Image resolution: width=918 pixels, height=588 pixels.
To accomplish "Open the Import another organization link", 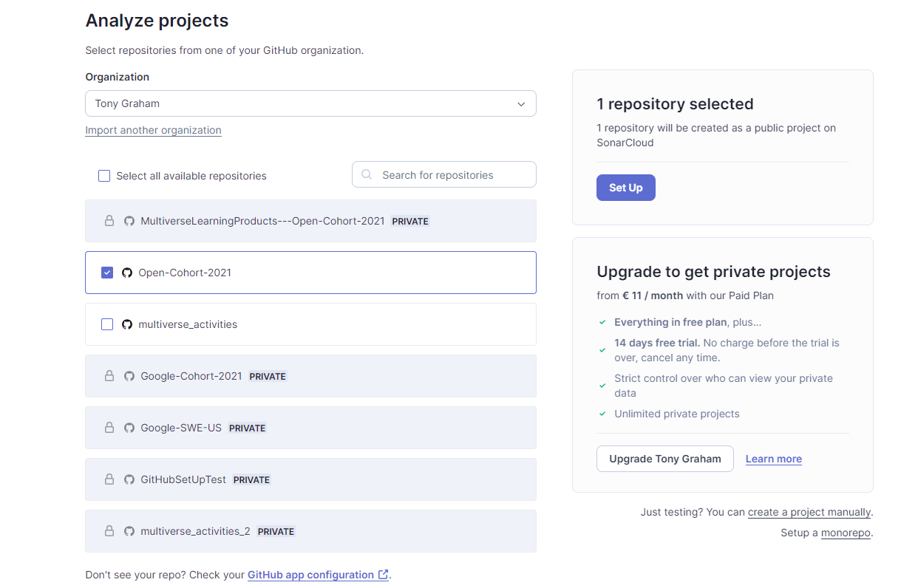I will pos(153,130).
